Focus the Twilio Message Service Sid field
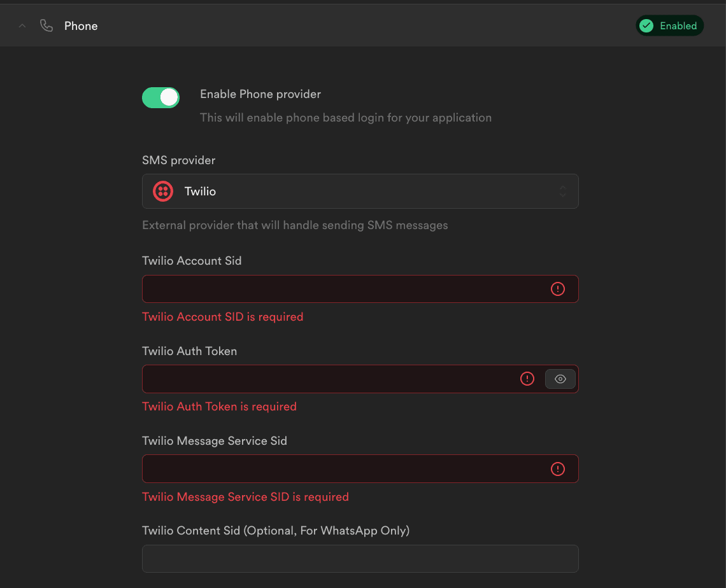Screen dimensions: 726x588 pos(344,469)
